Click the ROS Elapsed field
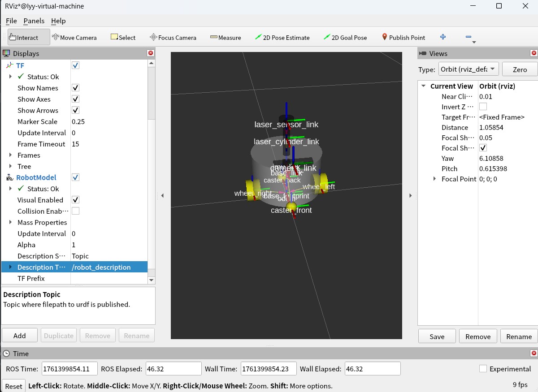This screenshot has width=538, height=392. click(x=174, y=369)
